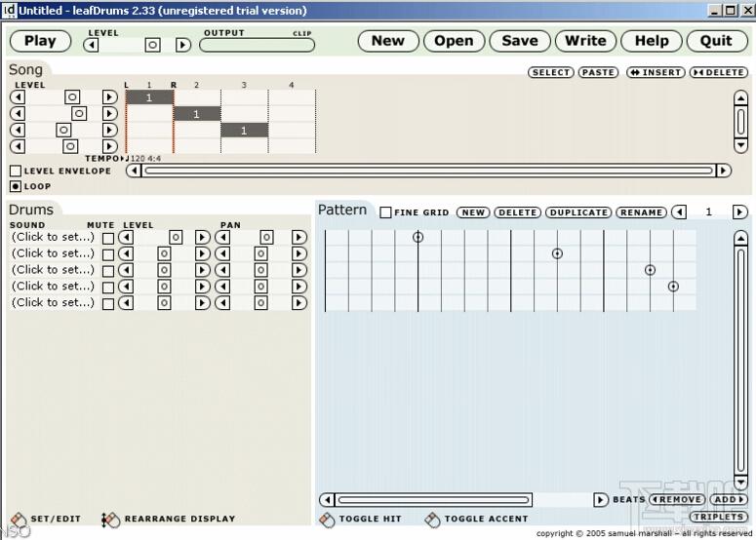This screenshot has height=540, width=756.
Task: Duplicate the current pattern
Action: [578, 212]
